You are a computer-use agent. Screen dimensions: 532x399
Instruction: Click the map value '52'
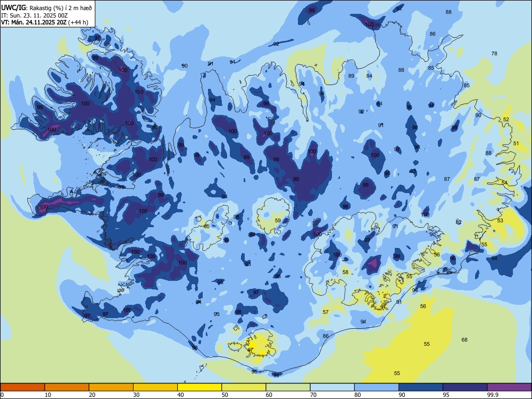[506, 119]
